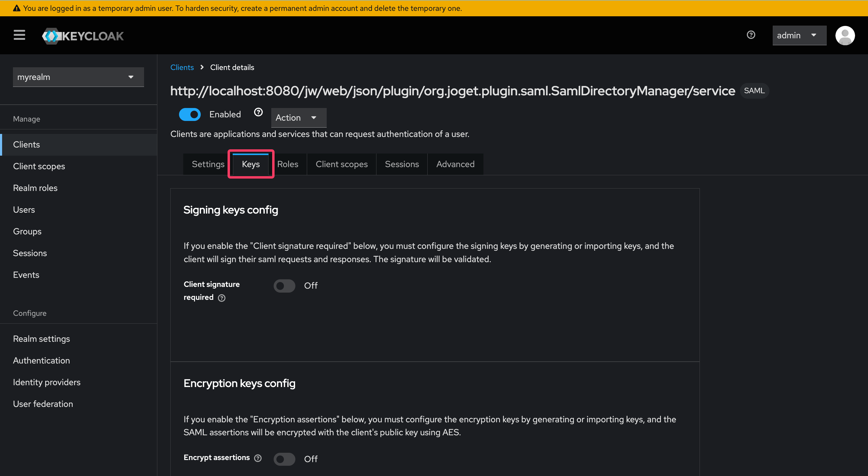Go to Events page

click(x=78, y=275)
